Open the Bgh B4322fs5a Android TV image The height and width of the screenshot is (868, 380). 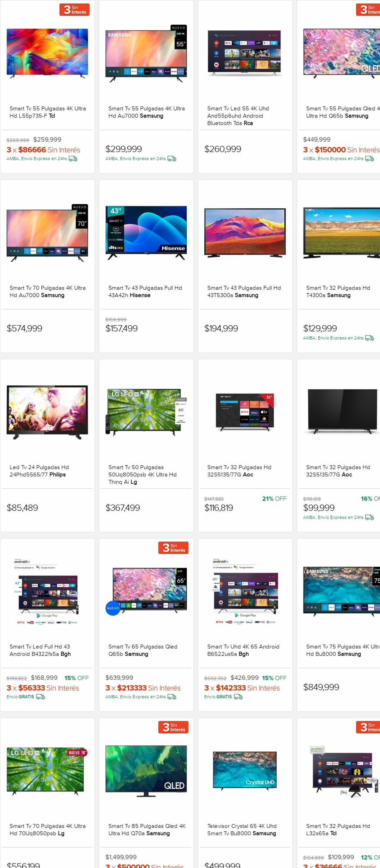[x=47, y=591]
